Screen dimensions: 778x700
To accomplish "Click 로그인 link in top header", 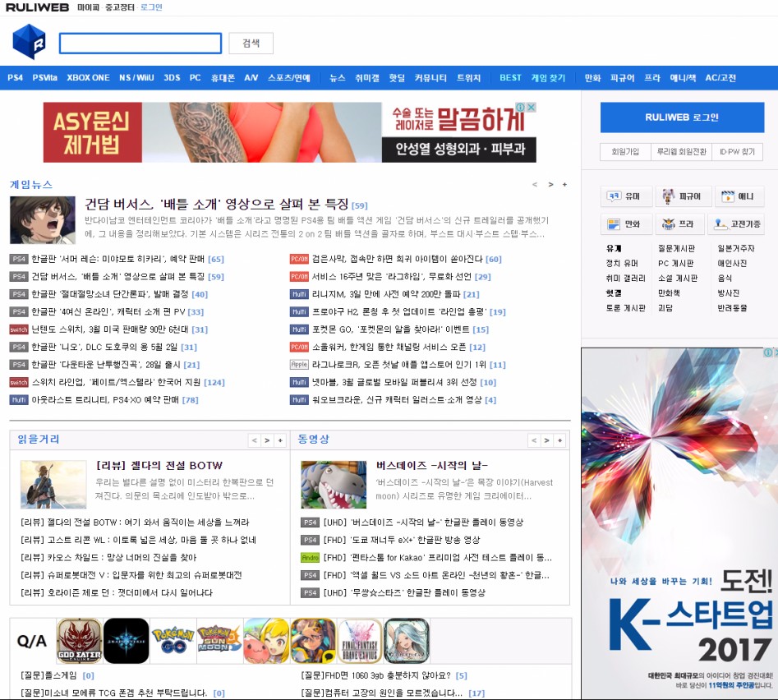I will (151, 7).
